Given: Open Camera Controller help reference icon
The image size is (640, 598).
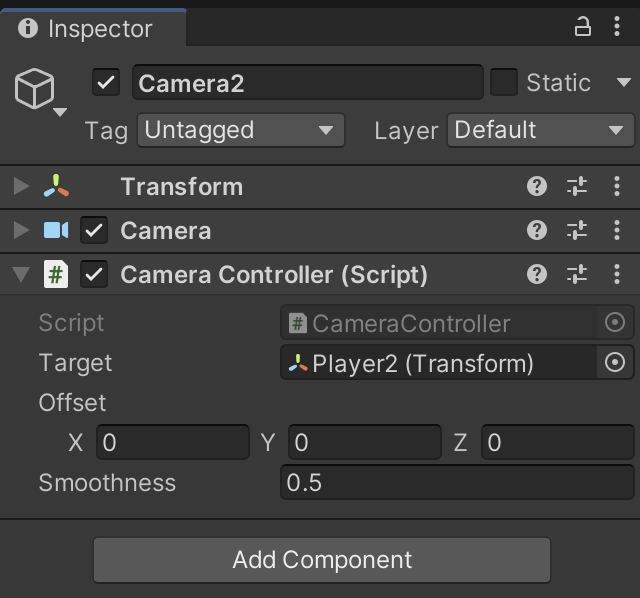Looking at the screenshot, I should tap(537, 274).
